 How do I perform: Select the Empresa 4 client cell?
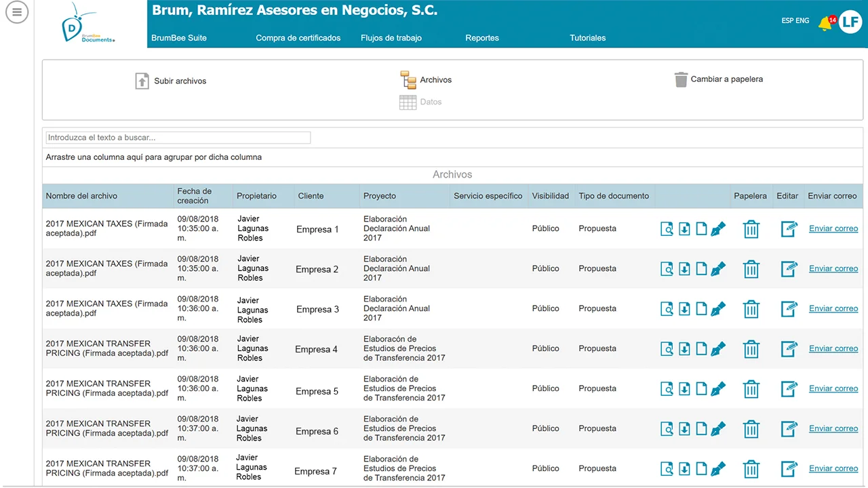click(x=317, y=350)
